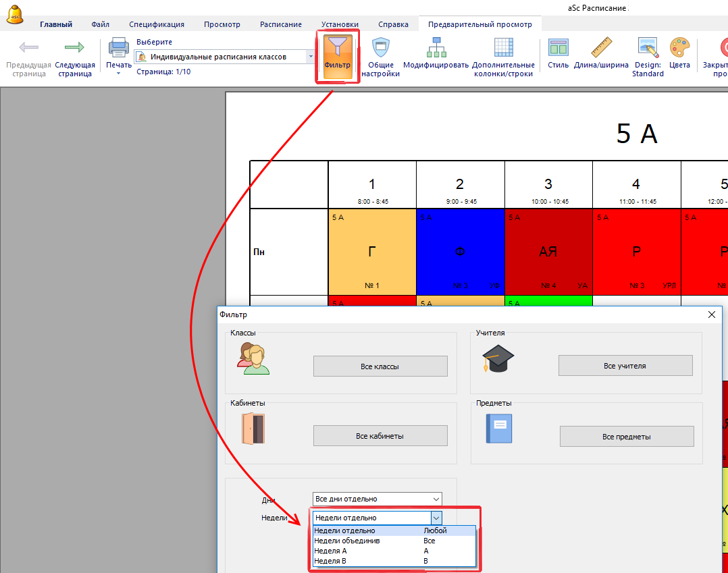Image resolution: width=728 pixels, height=573 pixels.
Task: Go to next page with green arrow
Action: coord(74,49)
